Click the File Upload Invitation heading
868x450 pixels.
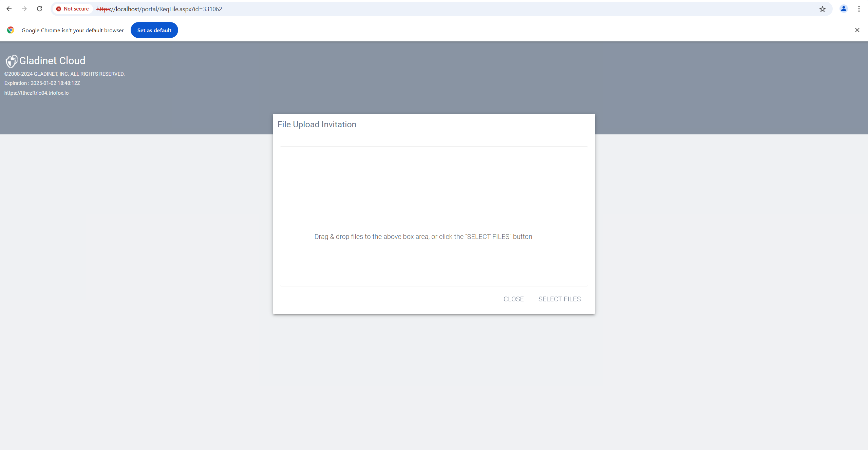click(x=317, y=125)
